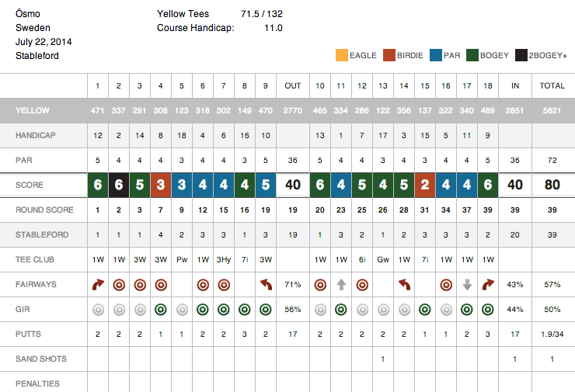575x392 pixels.
Task: Click hole 1 gray GIR missed icon
Action: pyautogui.click(x=98, y=310)
